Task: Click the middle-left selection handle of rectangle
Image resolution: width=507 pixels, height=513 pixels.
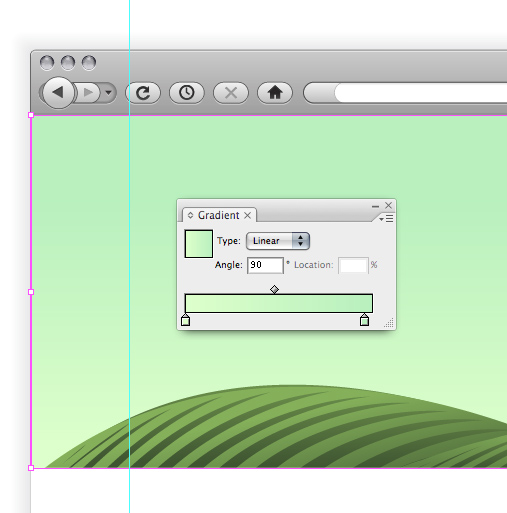Action: coord(31,292)
